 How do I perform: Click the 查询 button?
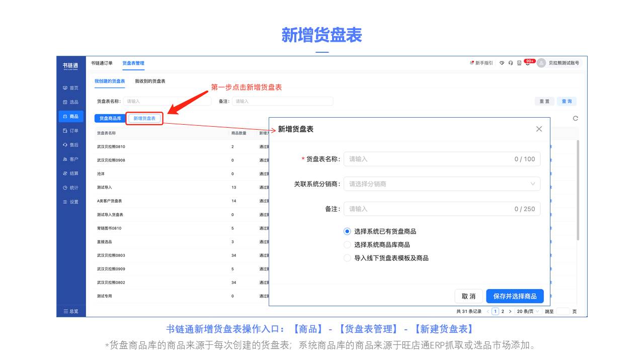click(x=567, y=101)
